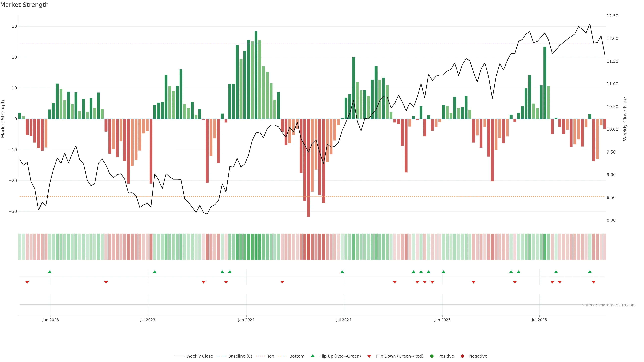The width and height of the screenshot is (644, 362).
Task: Click the last red flip-down triangle marker
Action: click(594, 282)
